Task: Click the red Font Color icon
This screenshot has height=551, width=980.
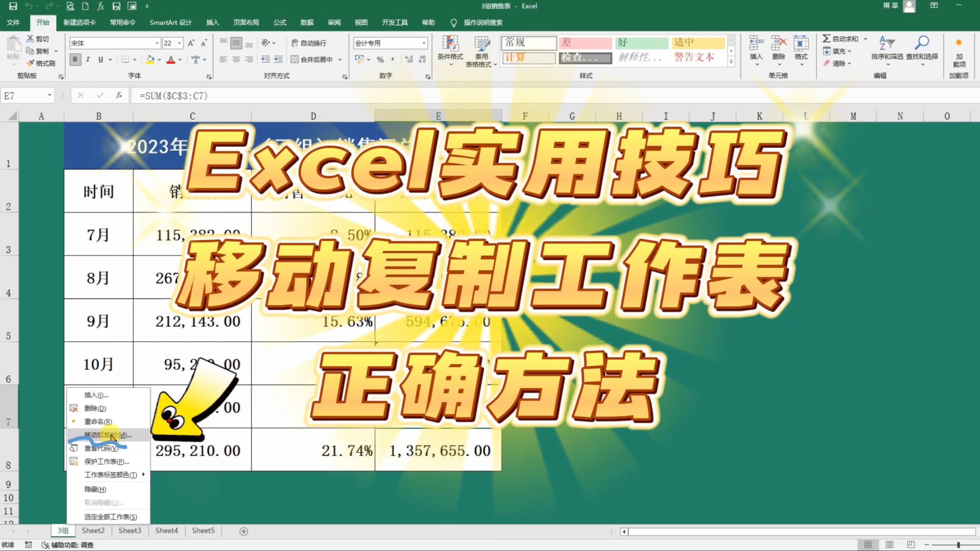Action: click(171, 59)
